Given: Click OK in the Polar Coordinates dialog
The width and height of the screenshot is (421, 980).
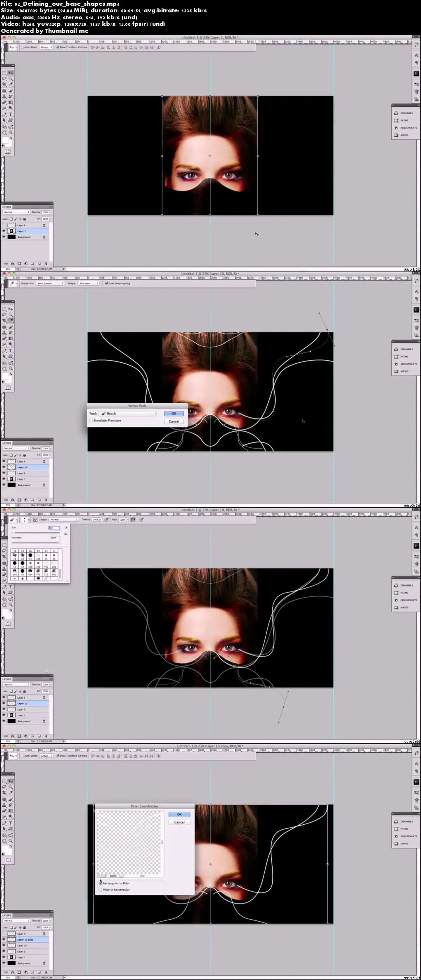Looking at the screenshot, I should pos(179,814).
